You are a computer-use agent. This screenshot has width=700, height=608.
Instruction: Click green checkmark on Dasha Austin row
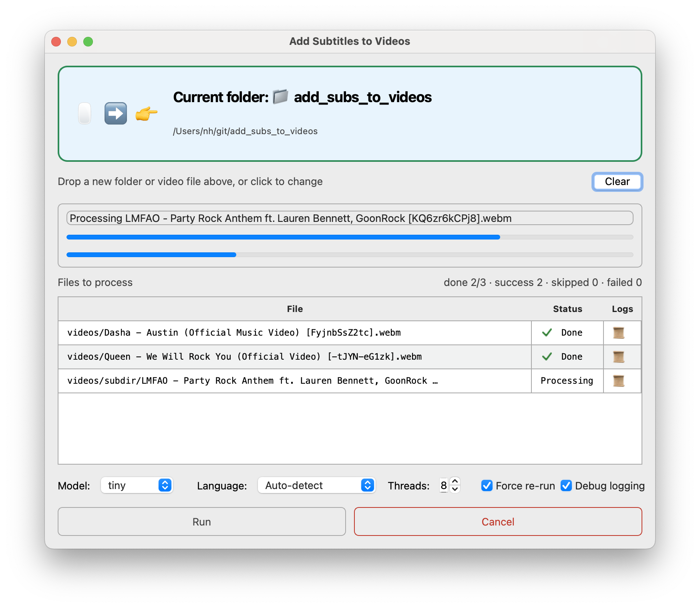coord(547,332)
